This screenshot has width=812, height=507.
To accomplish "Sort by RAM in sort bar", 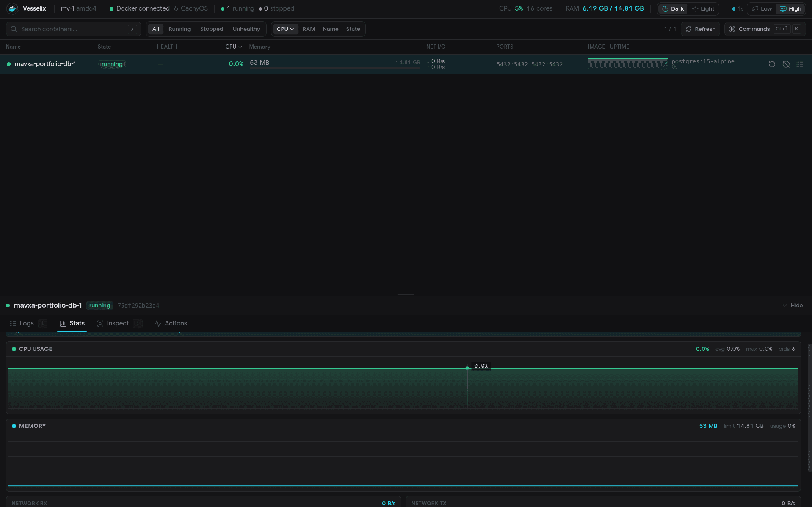I will point(309,29).
